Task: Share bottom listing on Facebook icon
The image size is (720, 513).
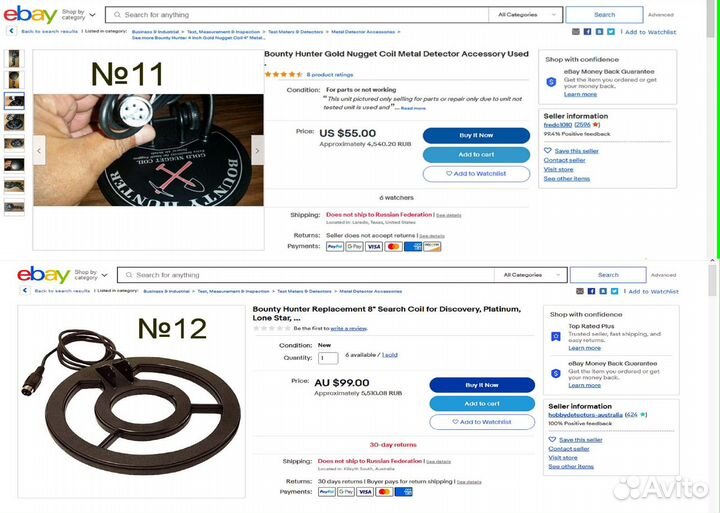Action: click(x=591, y=291)
